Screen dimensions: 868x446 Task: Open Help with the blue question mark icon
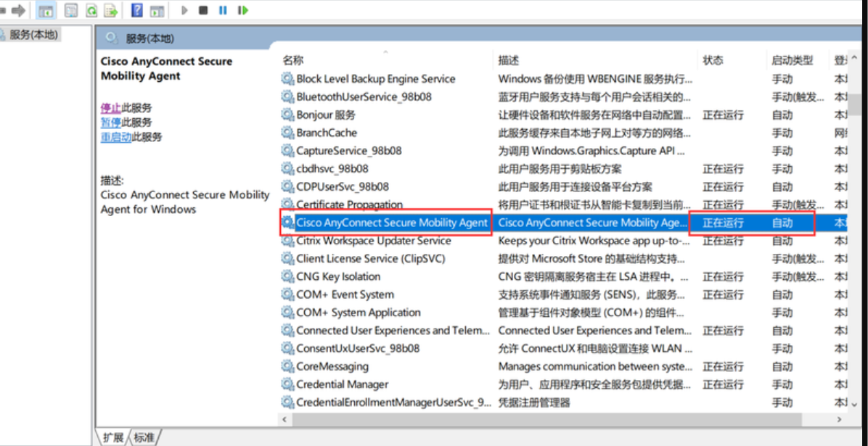coord(136,10)
